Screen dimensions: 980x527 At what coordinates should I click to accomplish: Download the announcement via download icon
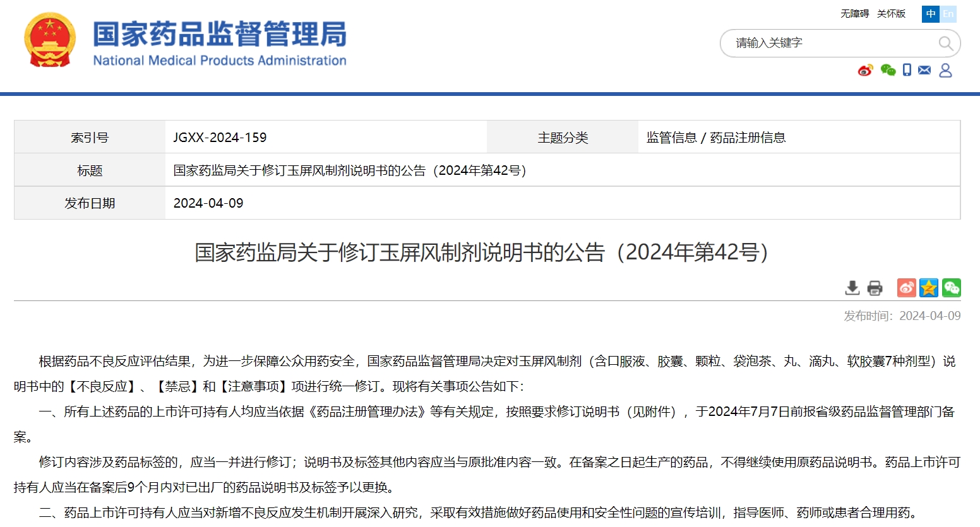[x=852, y=288]
